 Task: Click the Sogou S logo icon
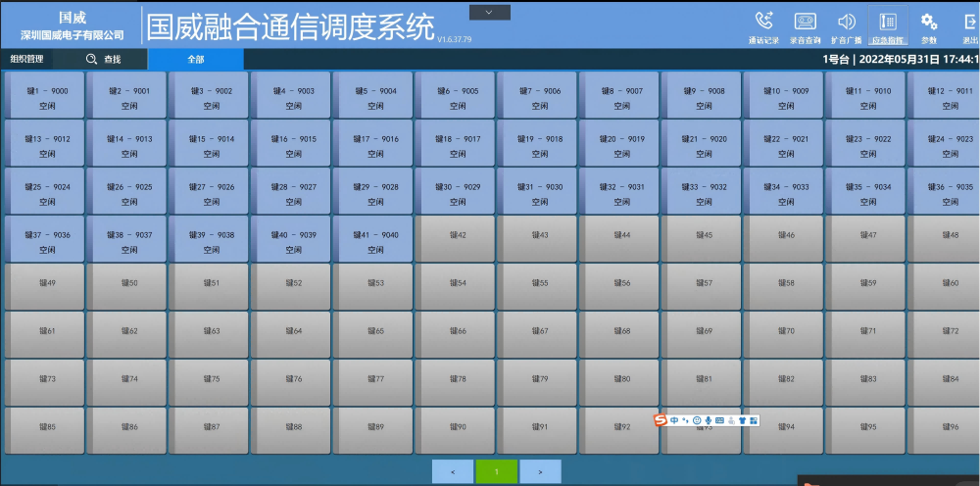(661, 420)
